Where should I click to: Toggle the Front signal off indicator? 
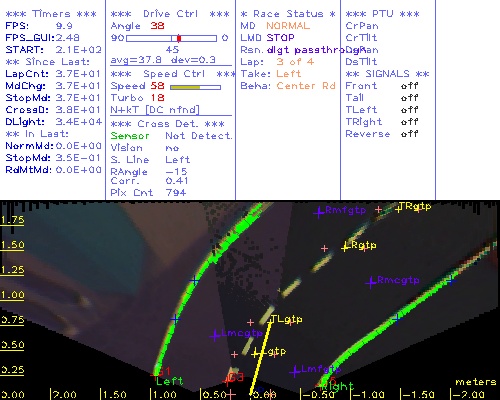tap(409, 86)
